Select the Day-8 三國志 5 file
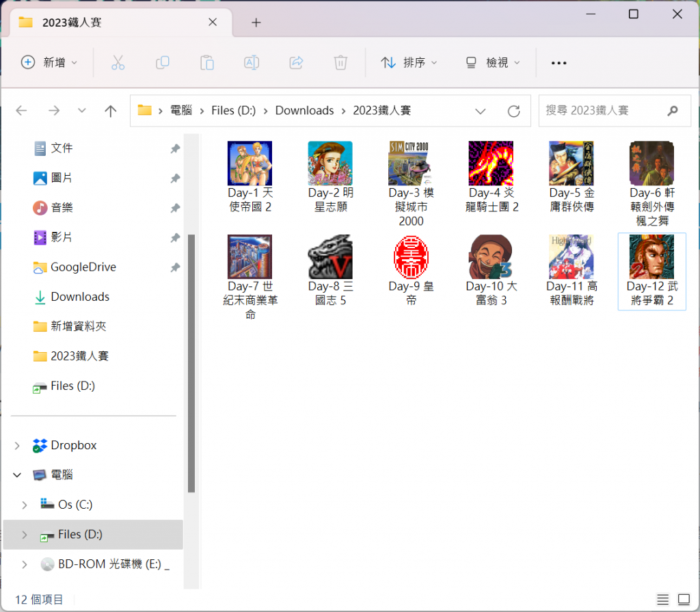 click(330, 270)
